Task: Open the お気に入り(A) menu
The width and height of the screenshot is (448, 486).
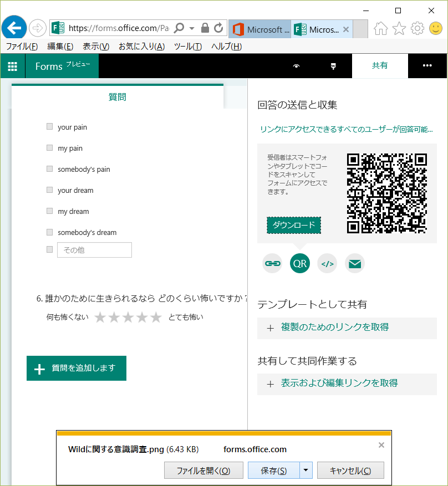Action: (x=142, y=47)
